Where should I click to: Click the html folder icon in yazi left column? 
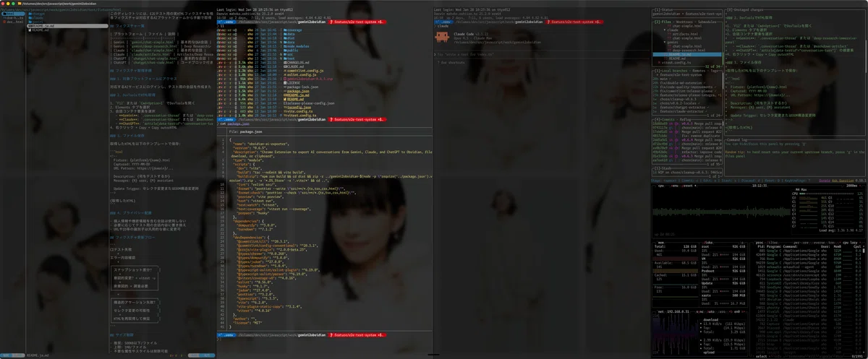click(x=5, y=14)
